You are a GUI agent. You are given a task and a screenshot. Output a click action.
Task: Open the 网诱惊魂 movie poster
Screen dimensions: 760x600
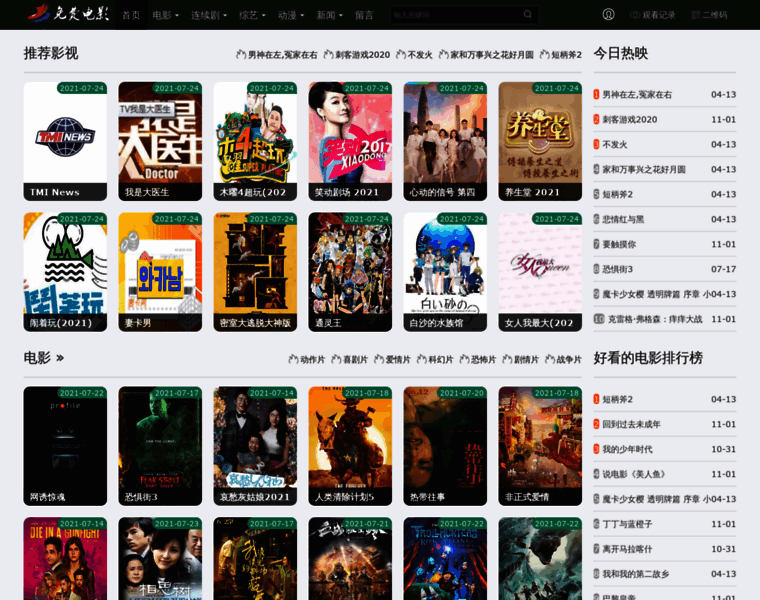tap(65, 446)
